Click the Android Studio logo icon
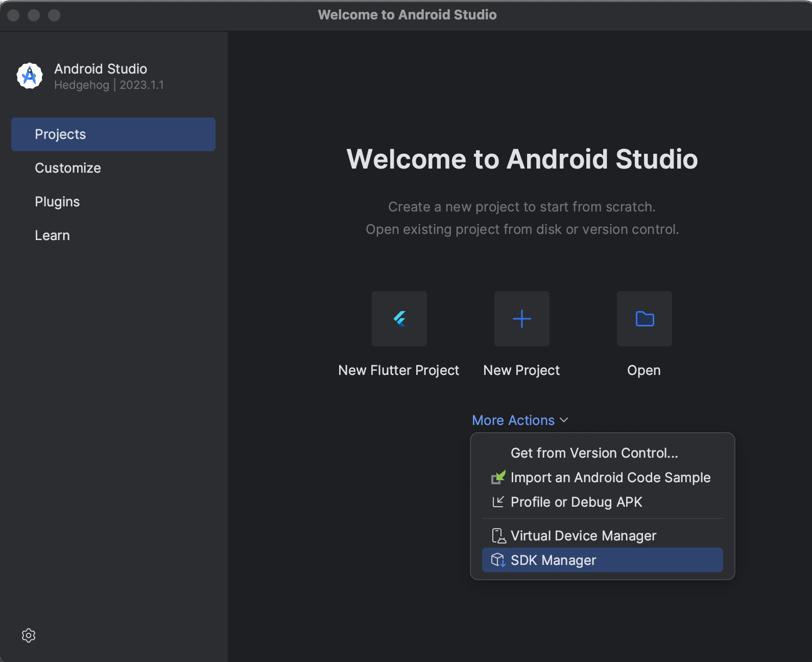The height and width of the screenshot is (662, 812). pos(30,76)
